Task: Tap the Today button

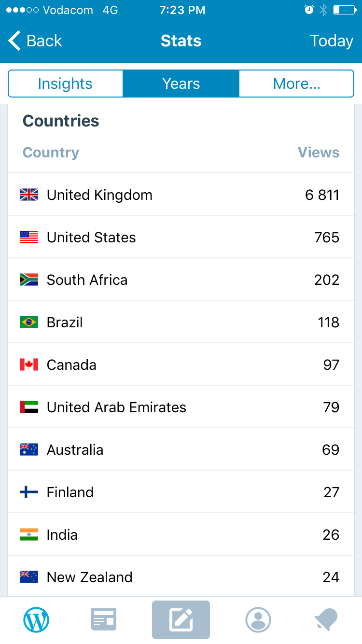Action: (x=331, y=41)
